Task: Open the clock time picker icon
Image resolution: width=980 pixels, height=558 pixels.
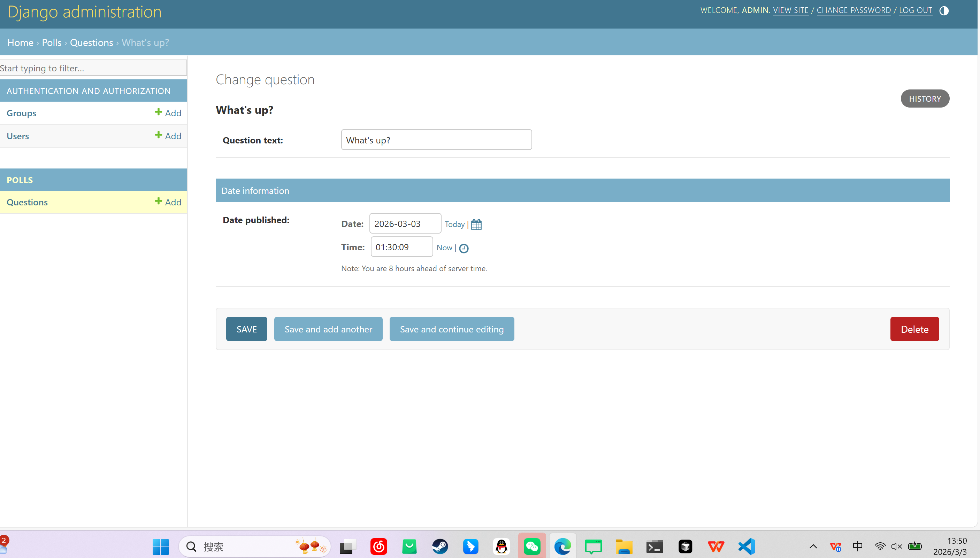Action: point(464,248)
